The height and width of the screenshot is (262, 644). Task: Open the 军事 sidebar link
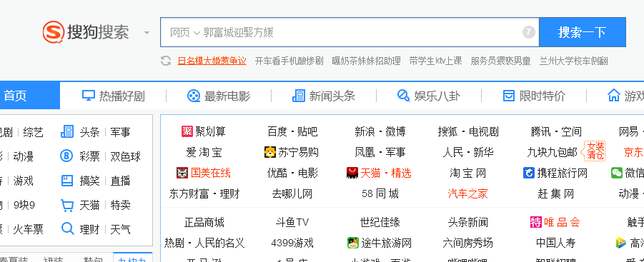[x=120, y=132]
